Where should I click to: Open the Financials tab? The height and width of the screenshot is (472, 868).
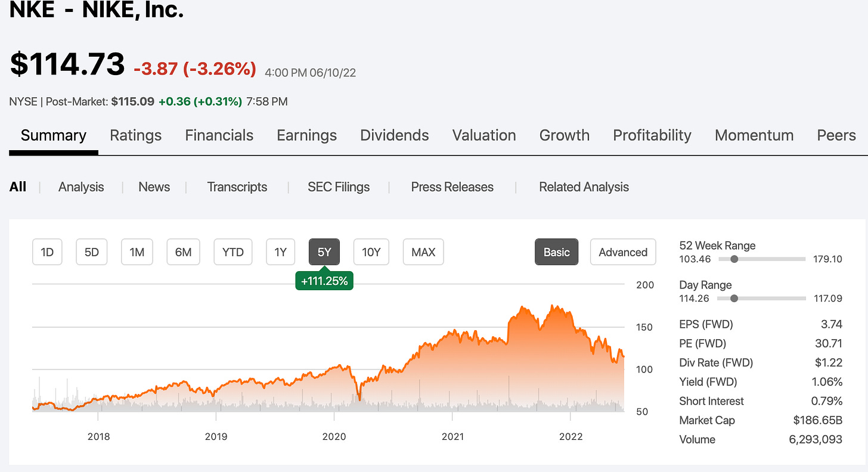[x=219, y=136]
